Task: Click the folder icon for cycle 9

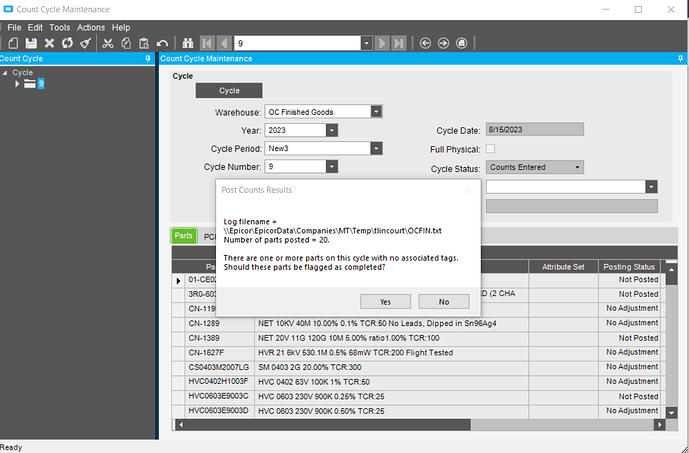Action: pos(30,83)
